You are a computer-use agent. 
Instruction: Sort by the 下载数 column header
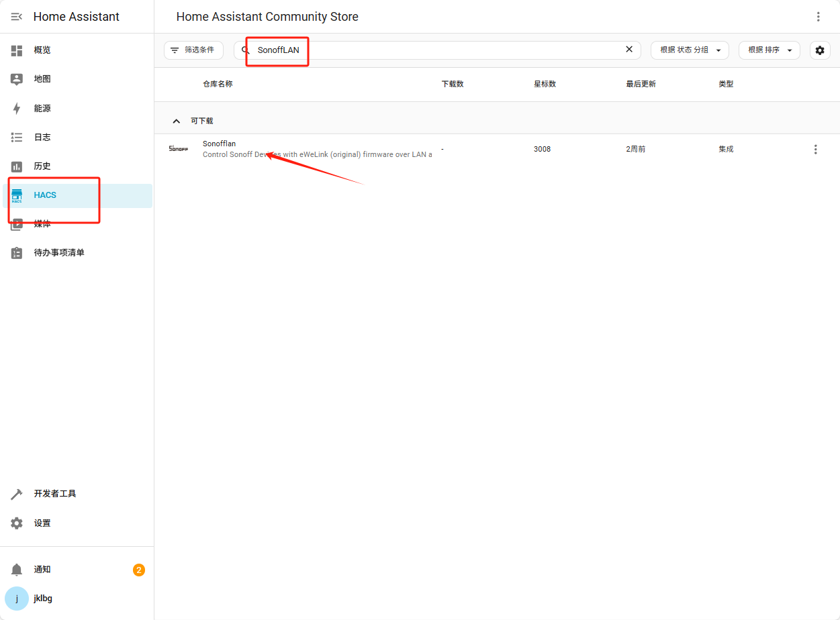(x=453, y=85)
